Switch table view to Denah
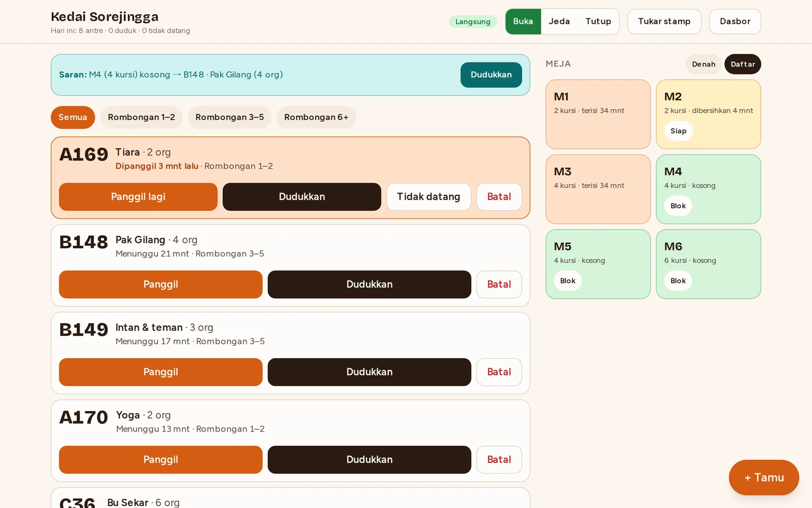Viewport: 812px width, 508px height. [x=703, y=64]
